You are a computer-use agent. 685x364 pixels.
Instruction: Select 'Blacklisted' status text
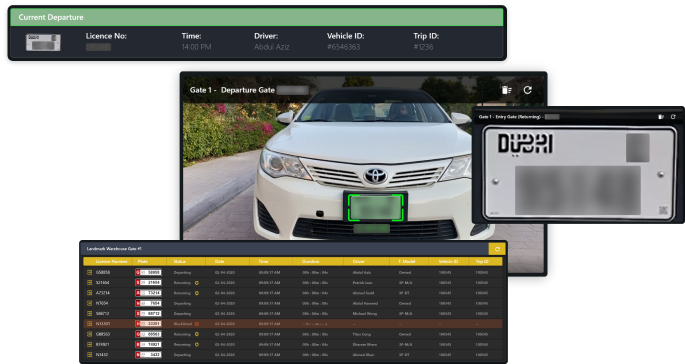[183, 324]
